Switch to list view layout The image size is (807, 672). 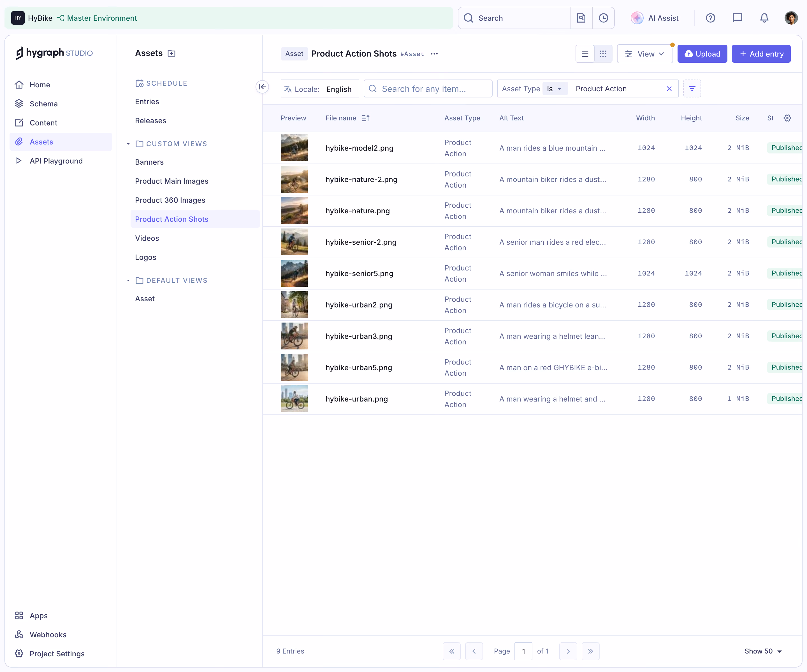[x=585, y=54]
